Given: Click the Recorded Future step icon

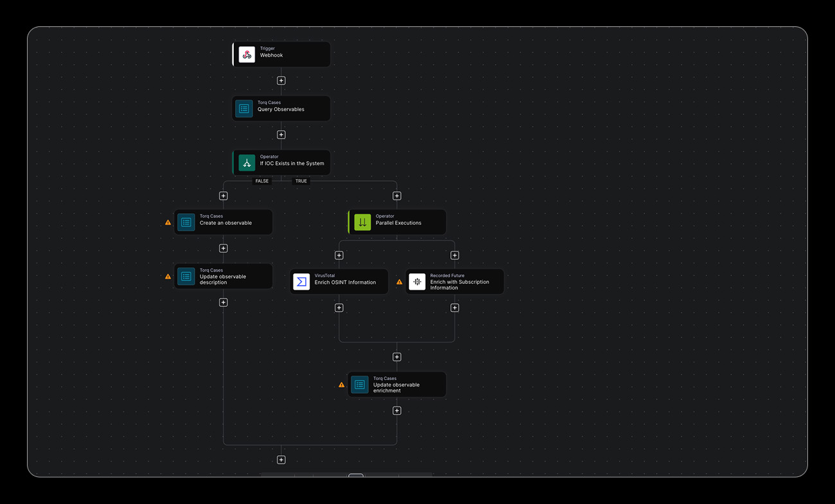Looking at the screenshot, I should pyautogui.click(x=417, y=281).
